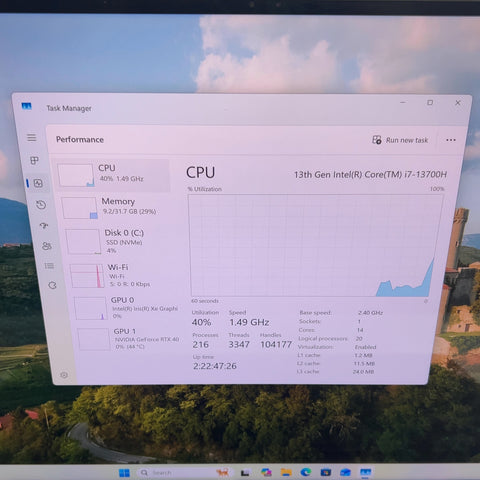
Task: Open the Services icon in sidebar
Action: click(52, 285)
